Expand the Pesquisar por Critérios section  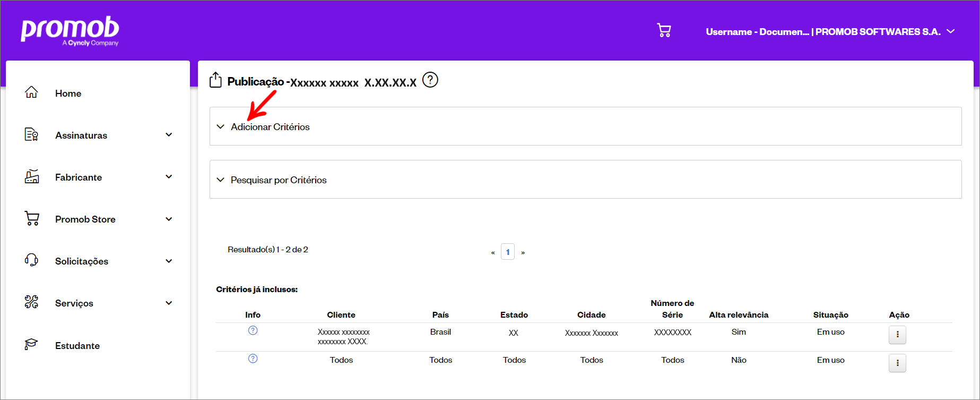point(586,180)
